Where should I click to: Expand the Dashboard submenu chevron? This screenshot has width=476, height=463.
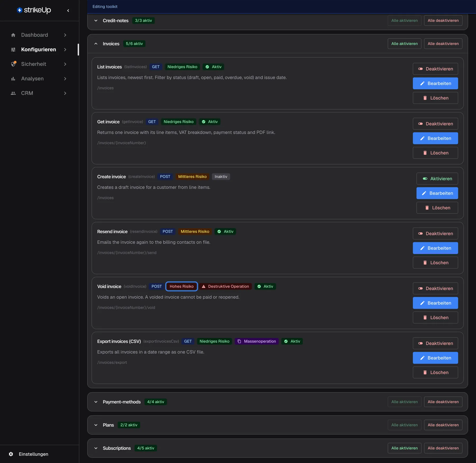[x=65, y=35]
